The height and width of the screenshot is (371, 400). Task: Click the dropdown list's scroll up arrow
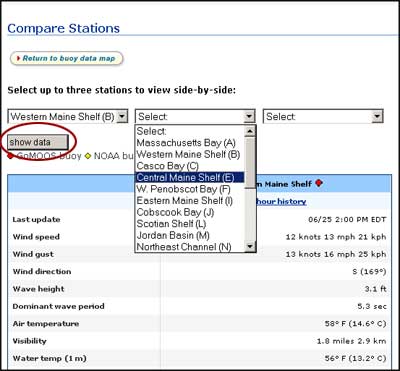(250, 131)
